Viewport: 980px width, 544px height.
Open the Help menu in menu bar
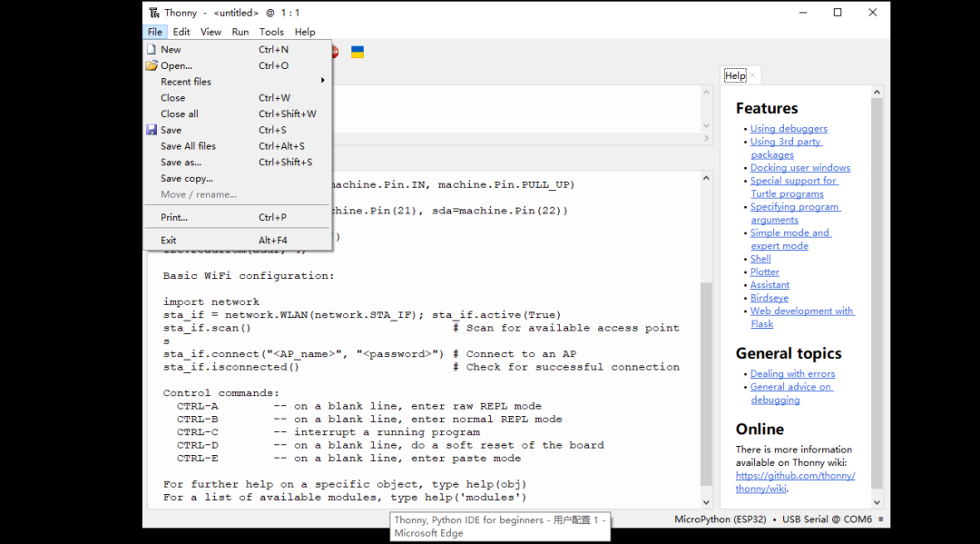[x=305, y=32]
